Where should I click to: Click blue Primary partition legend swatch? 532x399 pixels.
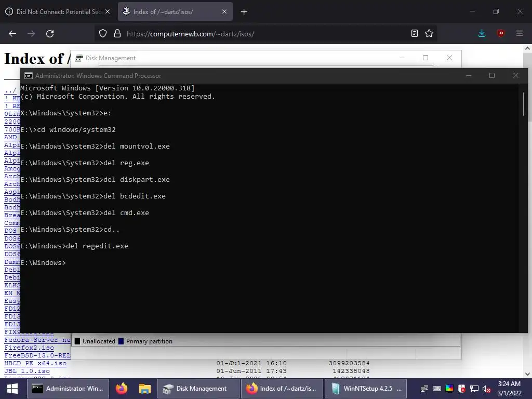click(121, 341)
